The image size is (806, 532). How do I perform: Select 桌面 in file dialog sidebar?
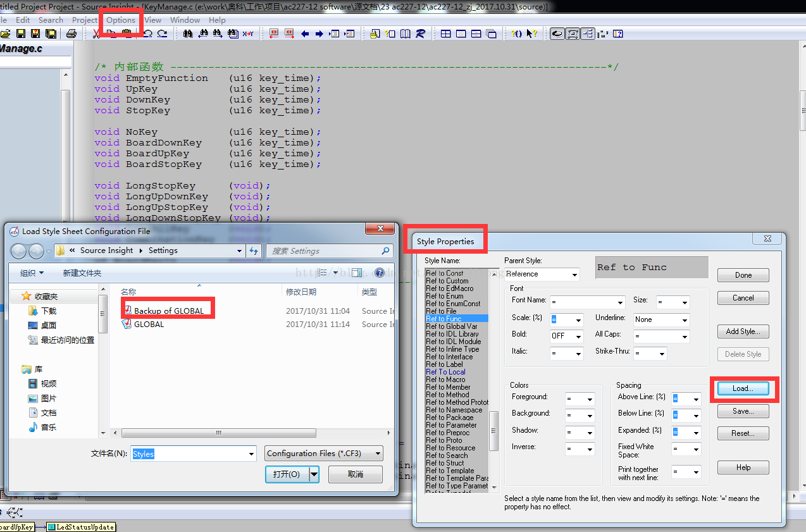[49, 325]
